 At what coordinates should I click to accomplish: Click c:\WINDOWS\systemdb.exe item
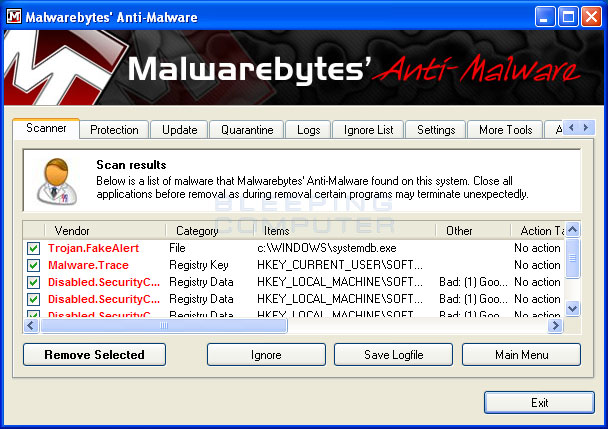point(326,248)
